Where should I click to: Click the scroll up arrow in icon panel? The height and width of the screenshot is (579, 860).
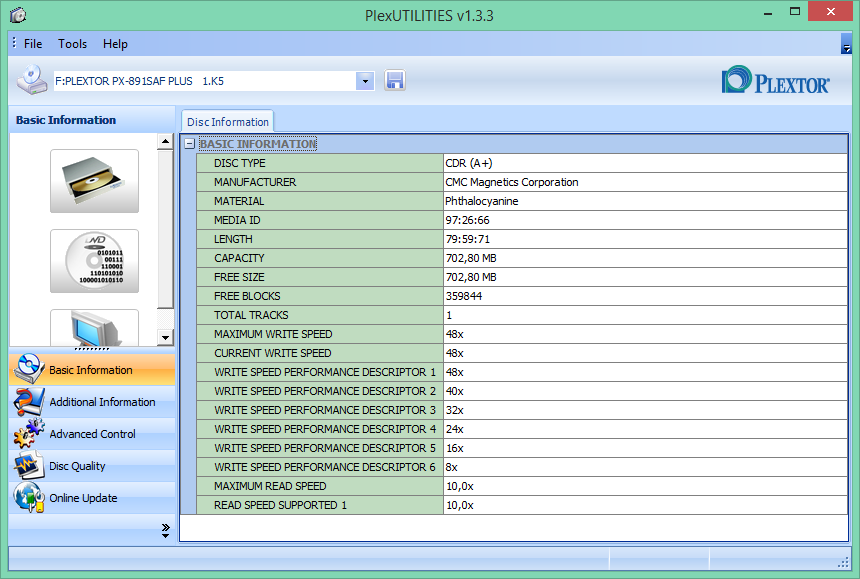coord(165,141)
